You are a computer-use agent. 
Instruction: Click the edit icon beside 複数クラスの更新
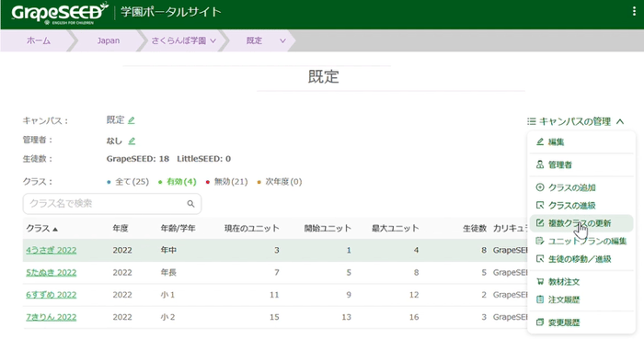click(540, 223)
